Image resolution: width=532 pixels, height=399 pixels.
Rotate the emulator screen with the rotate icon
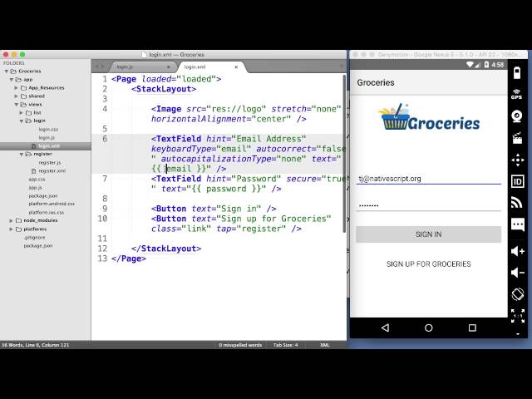[x=518, y=294]
